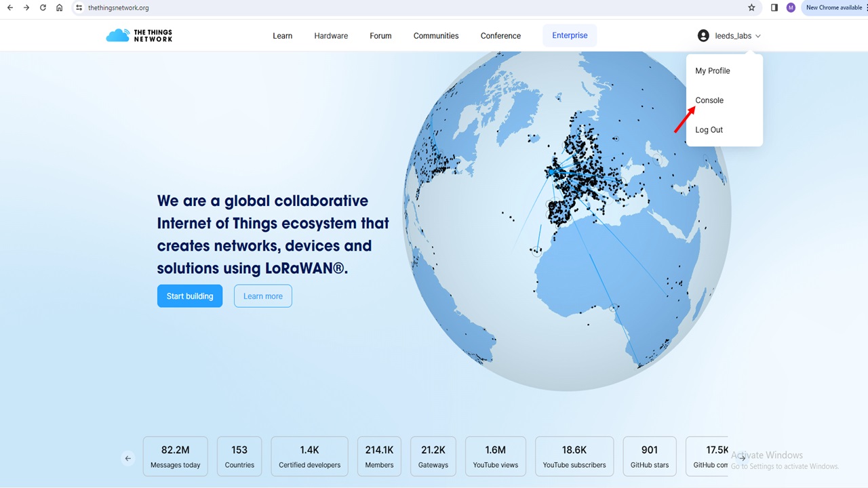Image resolution: width=868 pixels, height=488 pixels.
Task: Click the Learn more button
Action: 263,296
